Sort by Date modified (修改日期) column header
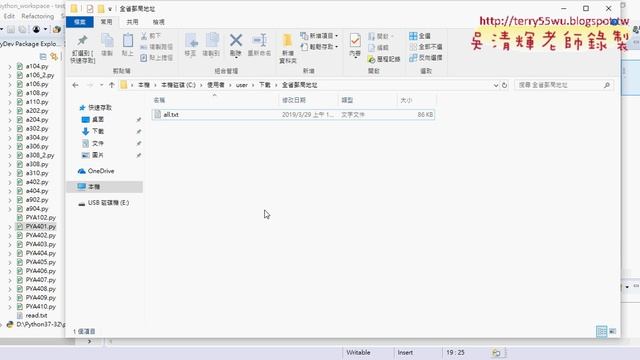 (x=309, y=100)
